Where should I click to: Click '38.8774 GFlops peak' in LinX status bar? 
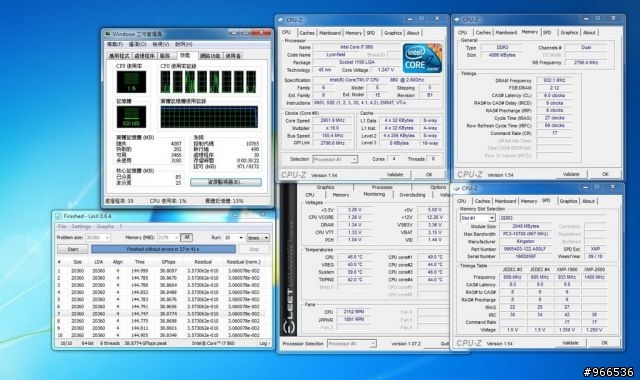point(145,344)
